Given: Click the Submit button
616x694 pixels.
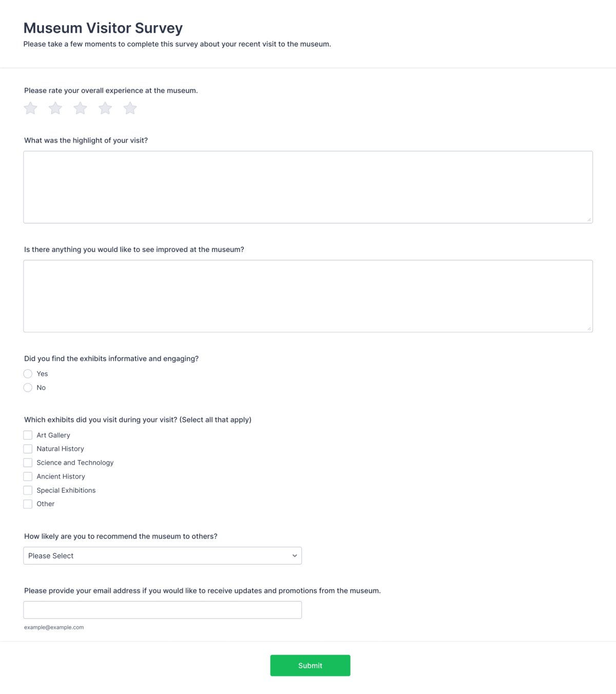Looking at the screenshot, I should 310,665.
